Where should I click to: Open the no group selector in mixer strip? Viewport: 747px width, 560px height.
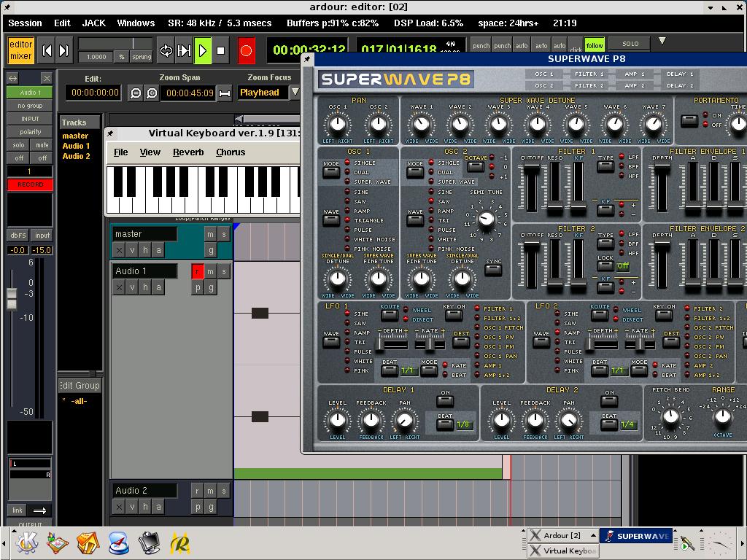pyautogui.click(x=30, y=106)
